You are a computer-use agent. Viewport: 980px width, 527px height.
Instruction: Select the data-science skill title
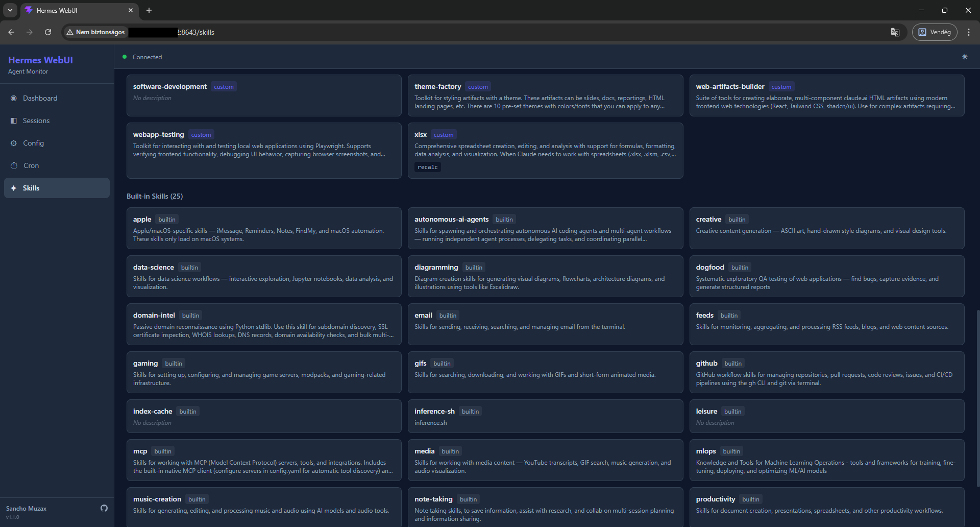coord(153,267)
